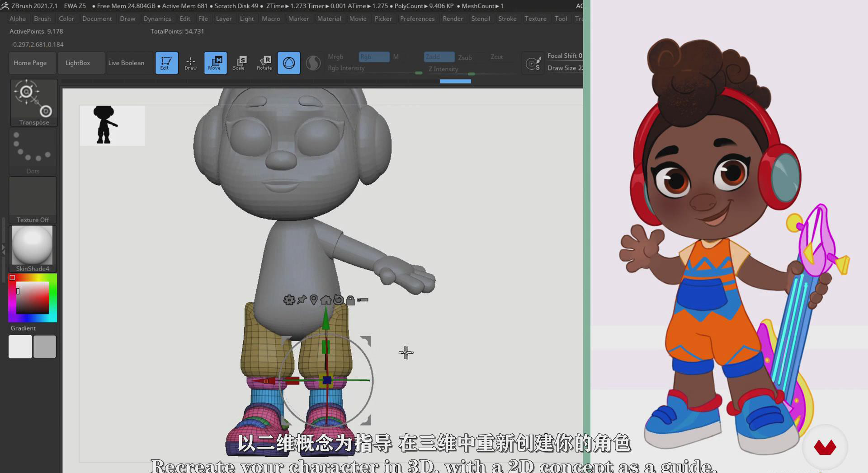This screenshot has width=868, height=473.
Task: Toggle the Gizmo 3D button
Action: [288, 63]
